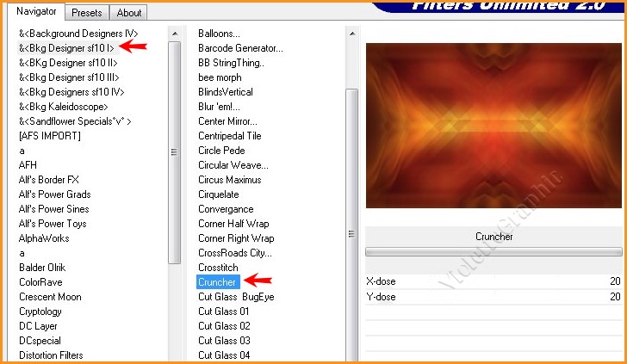Click the filter preview image
This screenshot has height=364, width=627.
pos(494,126)
